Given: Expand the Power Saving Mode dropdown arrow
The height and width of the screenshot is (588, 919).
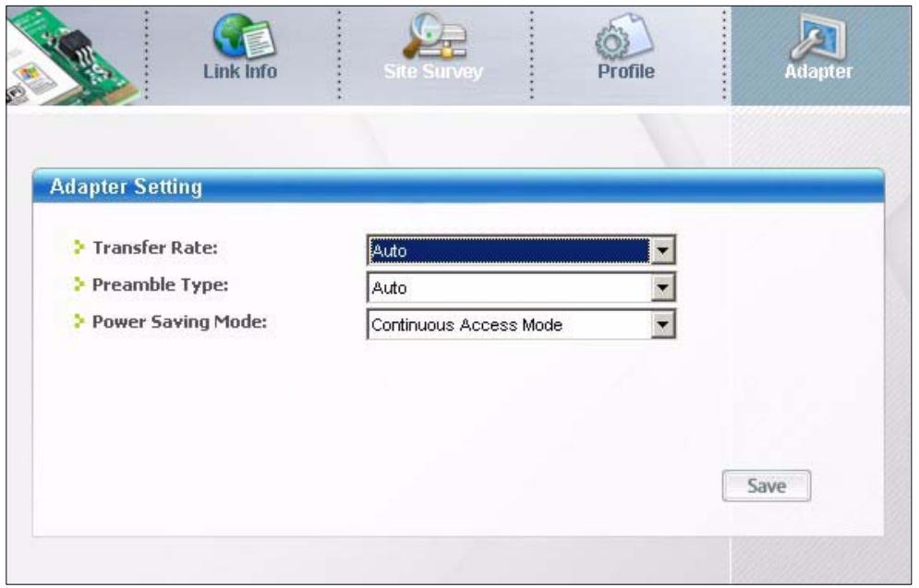Looking at the screenshot, I should pos(663,324).
